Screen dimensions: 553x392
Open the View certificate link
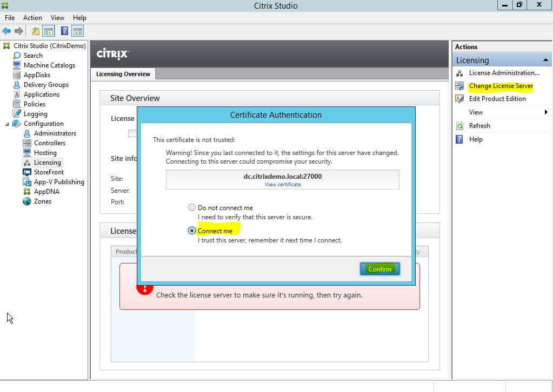coord(283,185)
